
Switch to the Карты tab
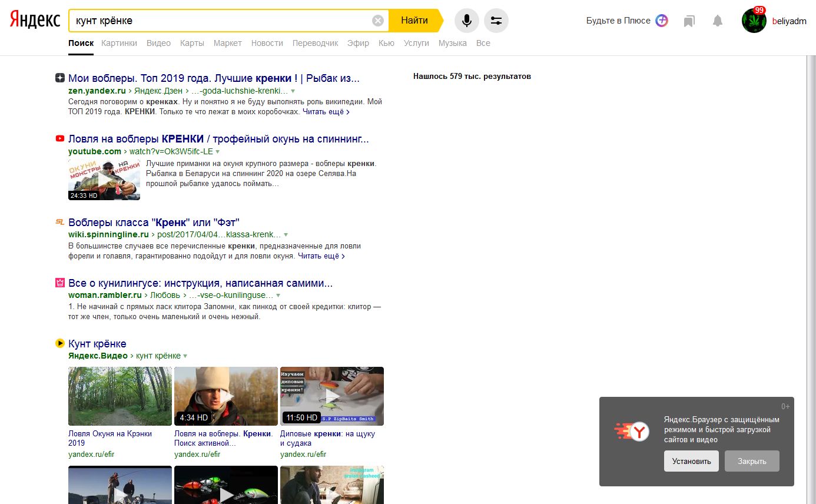click(x=192, y=43)
